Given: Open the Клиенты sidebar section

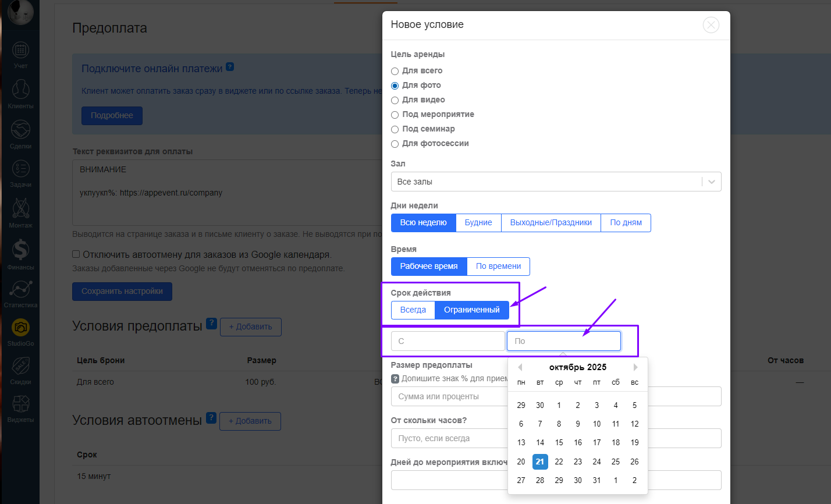Looking at the screenshot, I should coord(20,91).
